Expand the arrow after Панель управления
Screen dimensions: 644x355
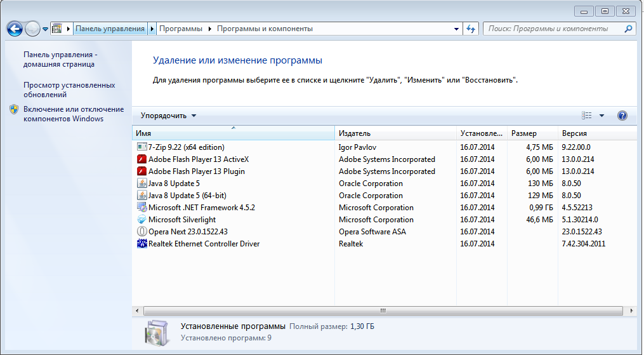pyautogui.click(x=152, y=29)
